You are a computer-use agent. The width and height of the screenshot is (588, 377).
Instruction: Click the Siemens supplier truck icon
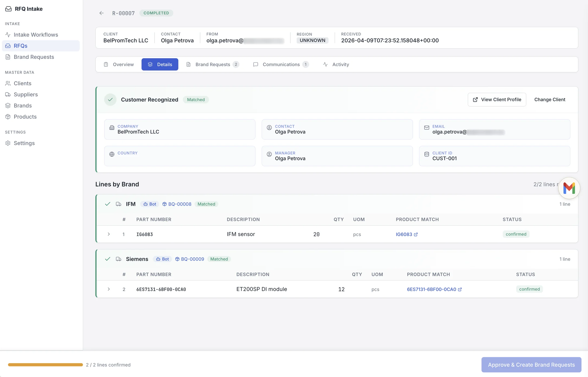click(118, 259)
